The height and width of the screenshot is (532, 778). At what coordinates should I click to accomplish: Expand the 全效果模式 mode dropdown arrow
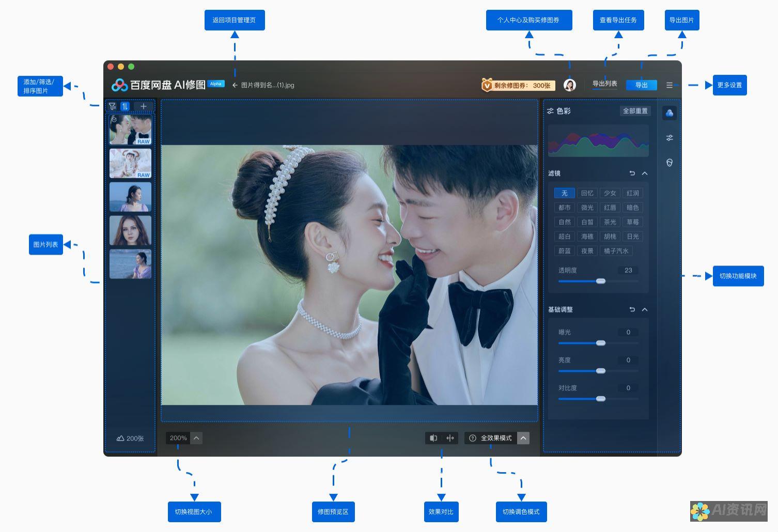523,438
